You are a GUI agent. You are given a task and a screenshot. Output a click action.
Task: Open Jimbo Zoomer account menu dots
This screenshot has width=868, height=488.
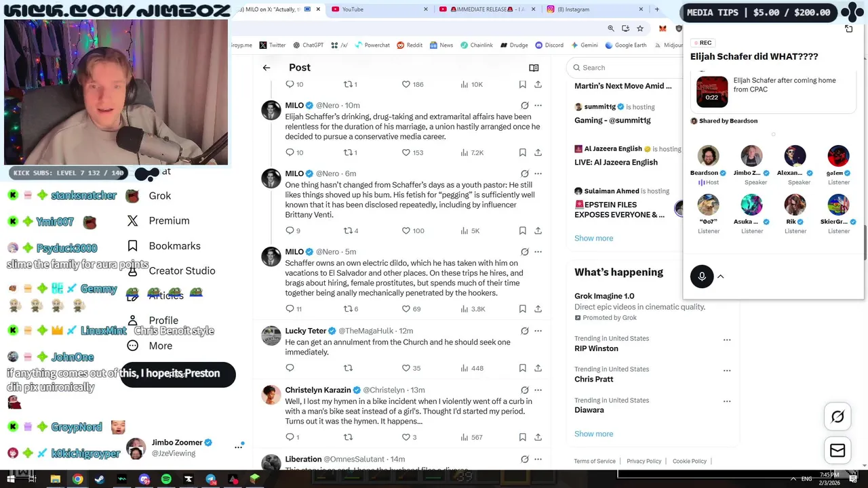click(239, 447)
